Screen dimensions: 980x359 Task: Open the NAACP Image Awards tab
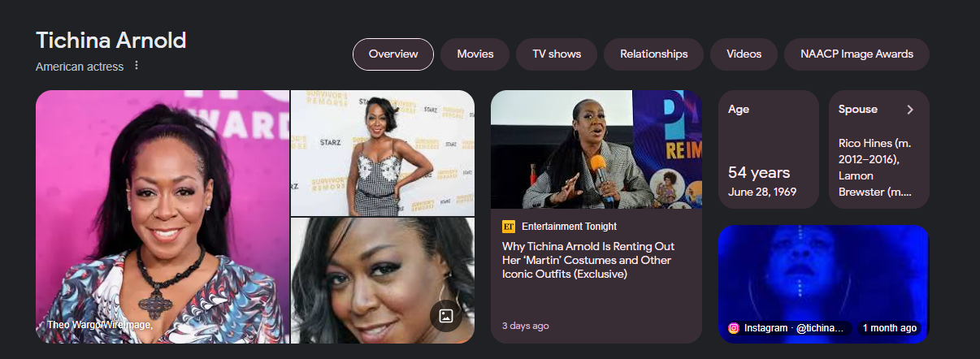coord(857,54)
